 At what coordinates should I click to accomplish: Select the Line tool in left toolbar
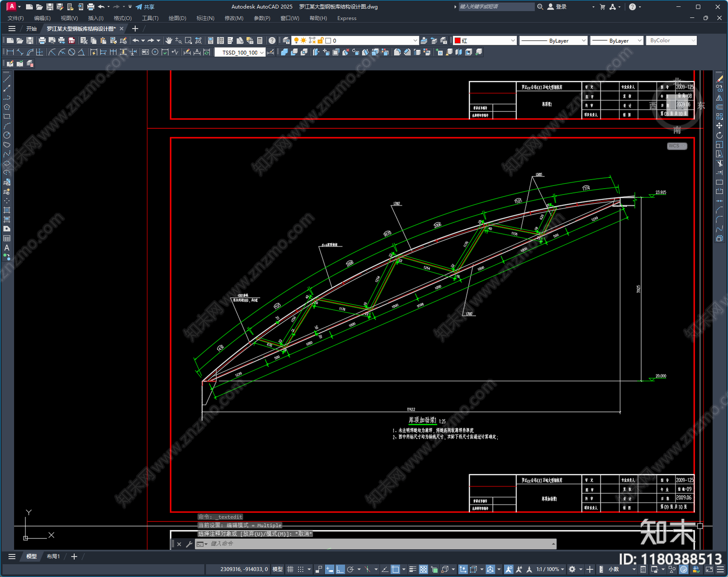[7, 79]
